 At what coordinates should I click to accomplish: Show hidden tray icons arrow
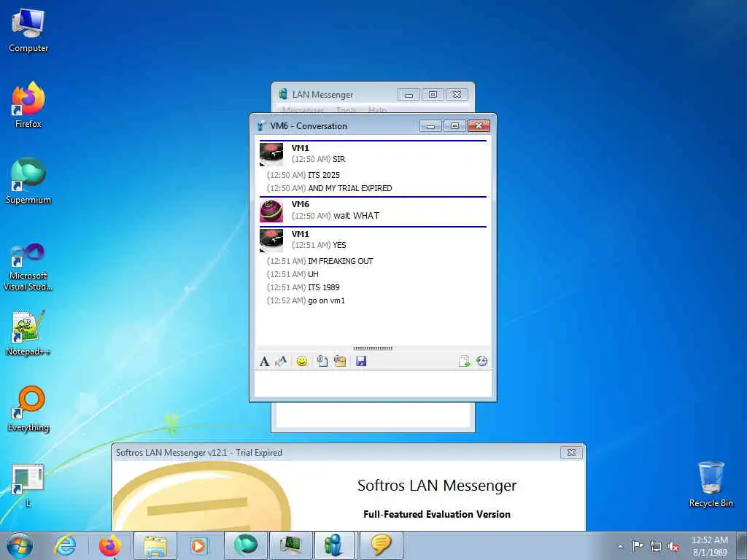pos(620,546)
